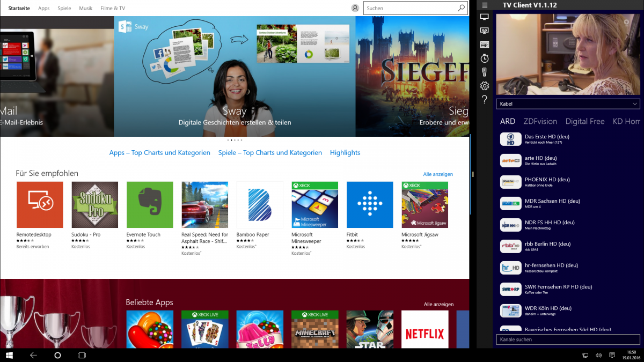Image resolution: width=644 pixels, height=362 pixels.
Task: Select channel SWR Fernsehen RP HD (deu)
Action: [x=568, y=290]
